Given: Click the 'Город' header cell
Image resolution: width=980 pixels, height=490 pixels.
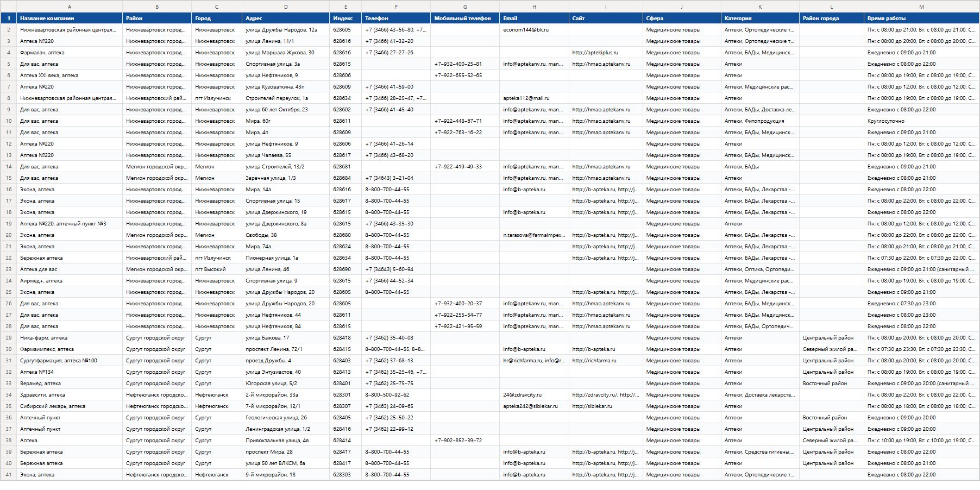Looking at the screenshot, I should pyautogui.click(x=217, y=18).
